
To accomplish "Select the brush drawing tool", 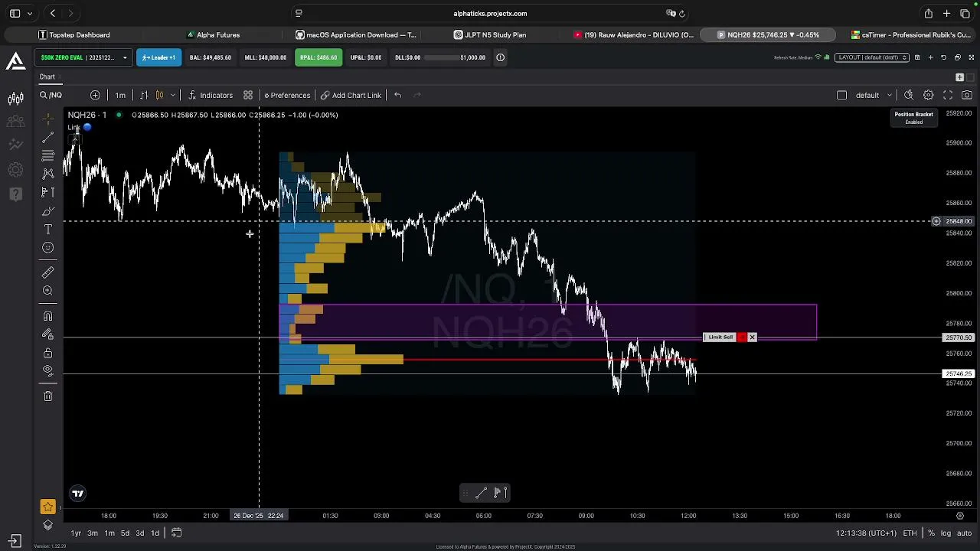I will pyautogui.click(x=47, y=210).
